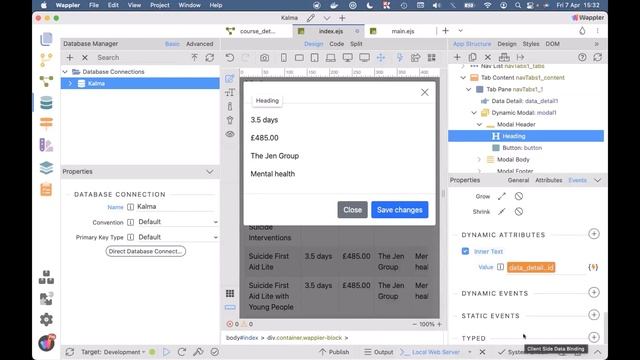
Task: Undo the last change in editor toolbar
Action: pos(230,58)
